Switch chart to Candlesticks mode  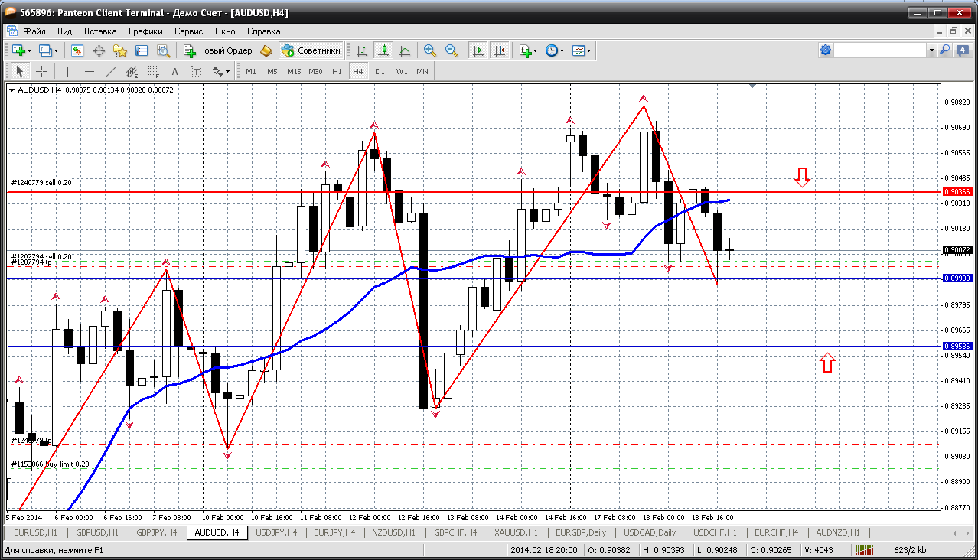[383, 50]
